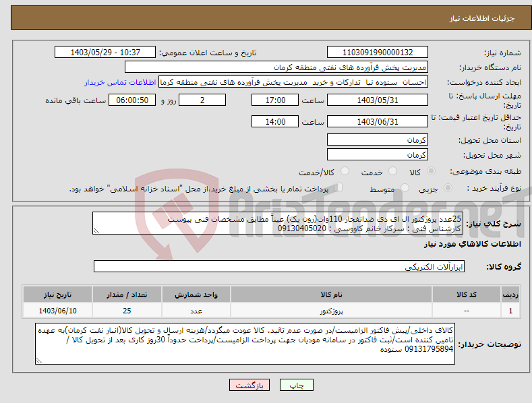
Task: Click the طبقه بندی موضوعی label
Action: [x=485, y=172]
